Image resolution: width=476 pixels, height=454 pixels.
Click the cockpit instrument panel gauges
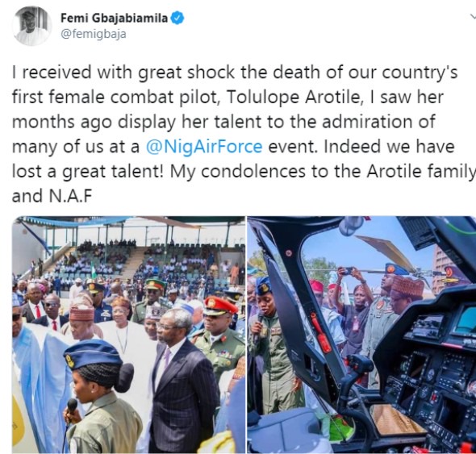[x=431, y=379]
